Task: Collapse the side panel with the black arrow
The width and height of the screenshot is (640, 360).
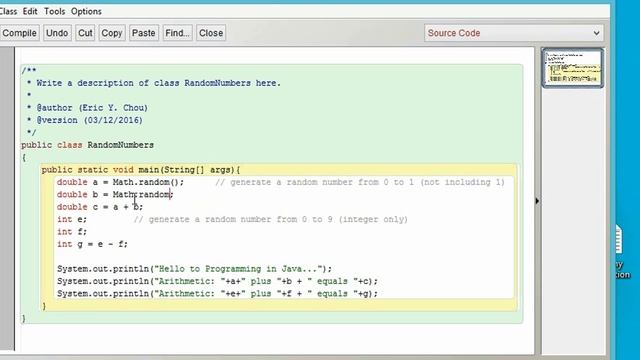Action: (537, 201)
